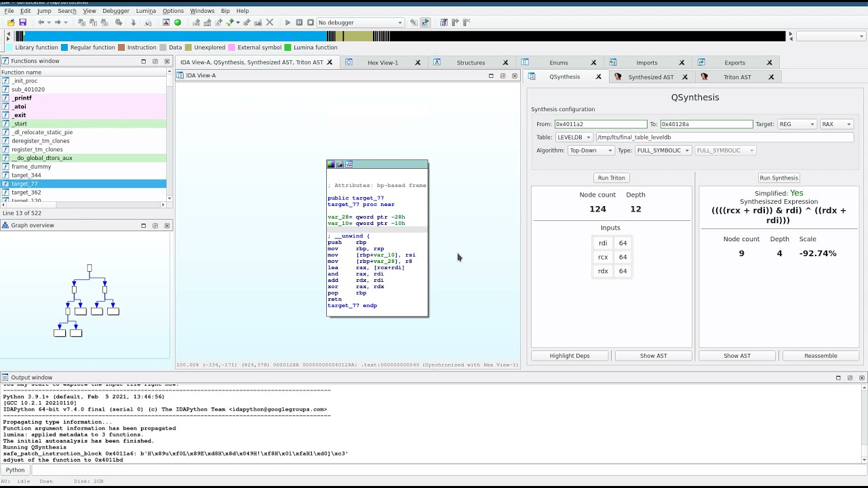
Task: Click the Run Synthesis button
Action: pyautogui.click(x=778, y=178)
